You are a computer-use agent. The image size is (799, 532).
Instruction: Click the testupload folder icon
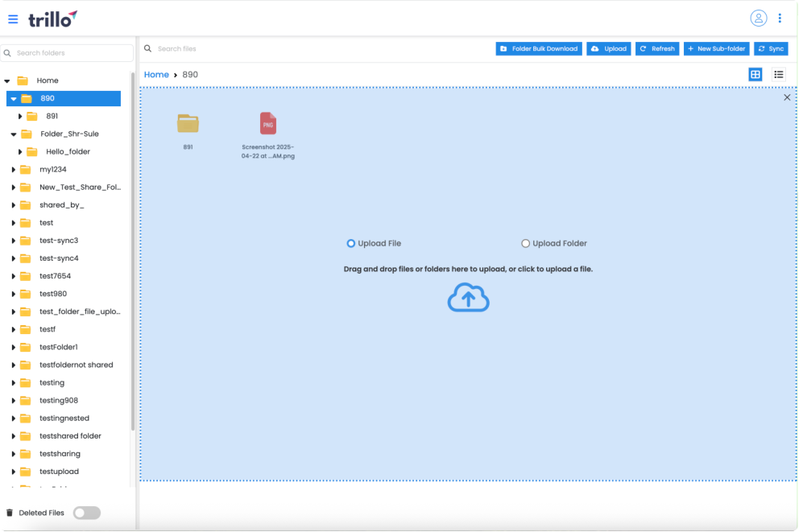coord(26,472)
